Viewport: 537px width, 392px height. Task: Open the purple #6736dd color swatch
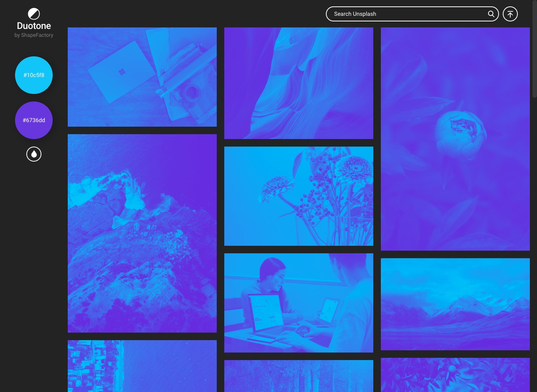point(34,120)
